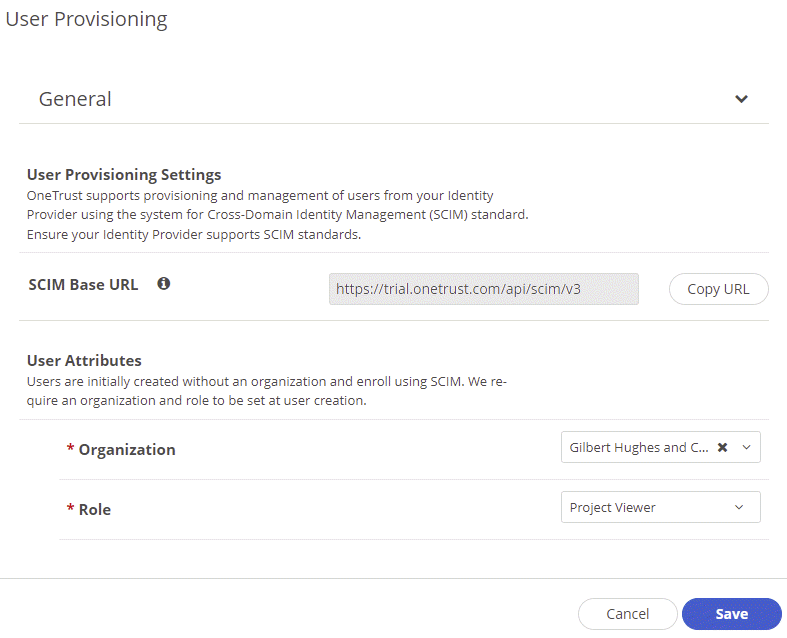Viewport: 787px width, 638px height.
Task: Click the User Attributes description text
Action: [x=265, y=391]
